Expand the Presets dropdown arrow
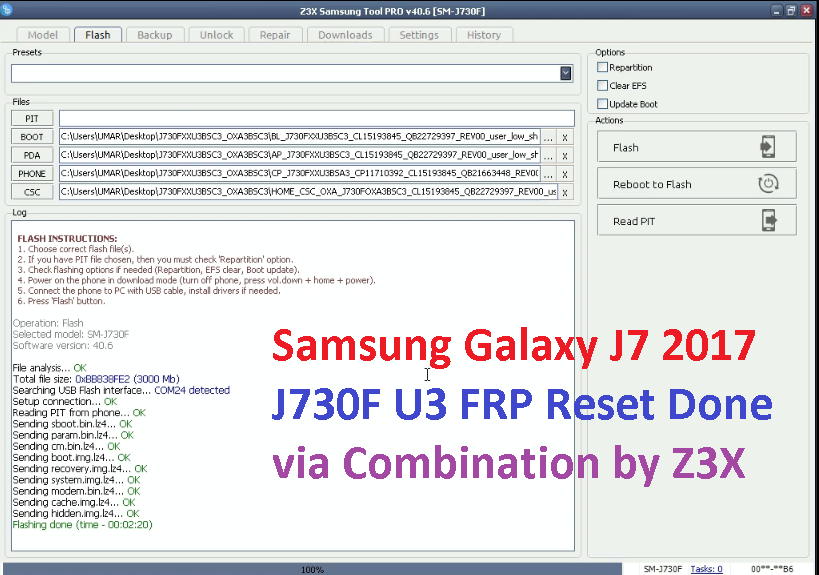This screenshot has width=819, height=575. pos(566,73)
